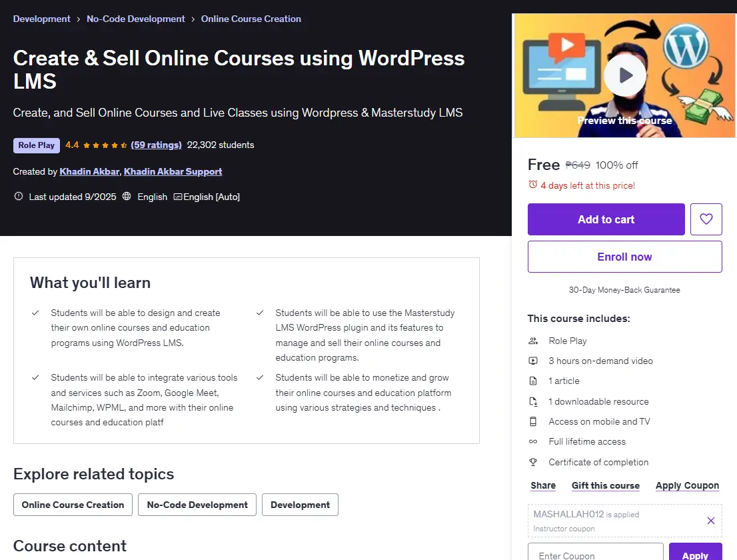737x560 pixels.
Task: Click the video icon next to on-demand video
Action: 533,361
